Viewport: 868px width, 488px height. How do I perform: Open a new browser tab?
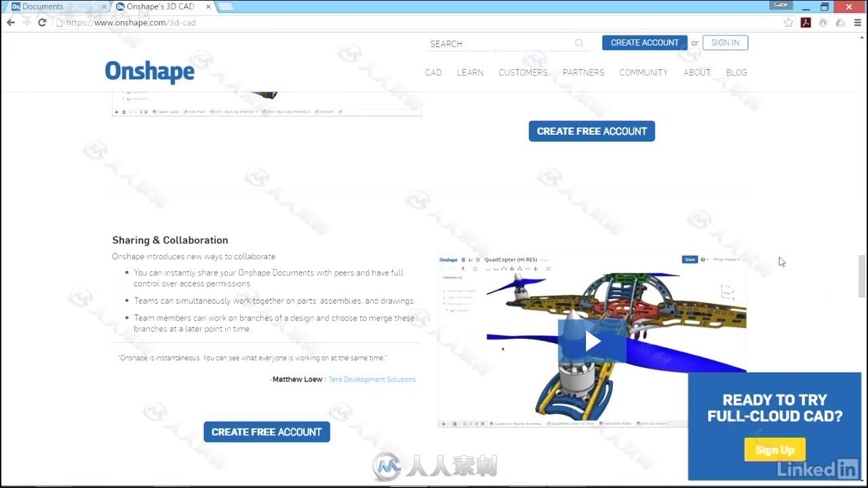coord(226,7)
